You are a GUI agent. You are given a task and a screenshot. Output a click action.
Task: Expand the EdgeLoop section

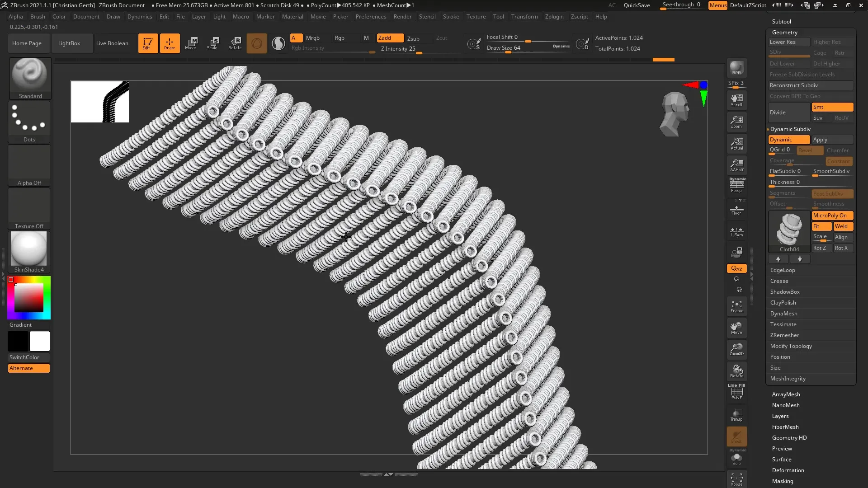point(783,270)
